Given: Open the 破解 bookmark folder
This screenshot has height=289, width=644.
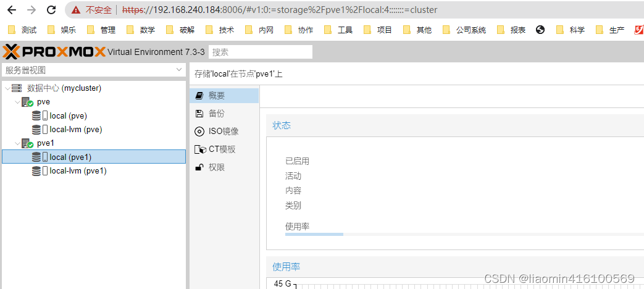Looking at the screenshot, I should pos(180,30).
